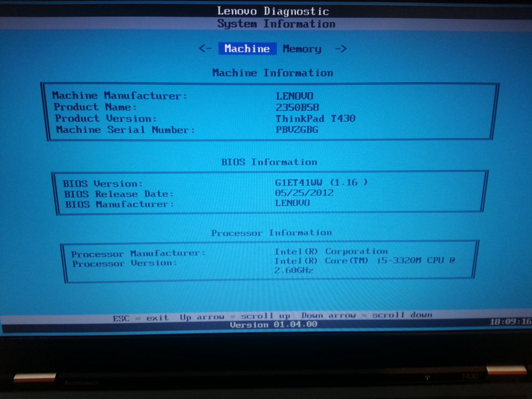Click the Machine Information section heading
532x399 pixels.
[x=273, y=73]
